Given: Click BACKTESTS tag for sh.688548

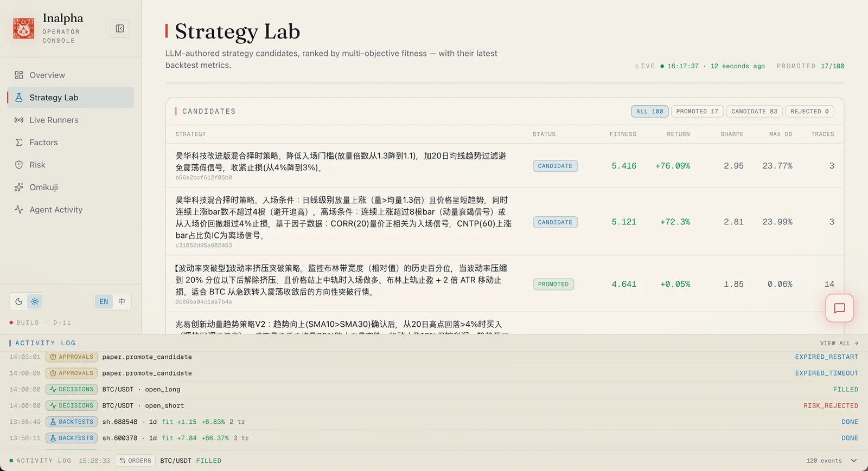Looking at the screenshot, I should (72, 422).
